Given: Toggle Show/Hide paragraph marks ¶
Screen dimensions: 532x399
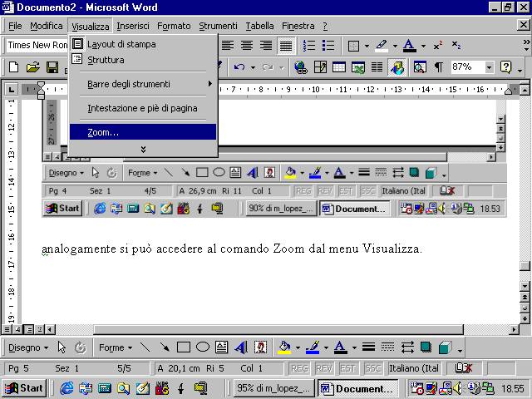Looking at the screenshot, I should (439, 67).
